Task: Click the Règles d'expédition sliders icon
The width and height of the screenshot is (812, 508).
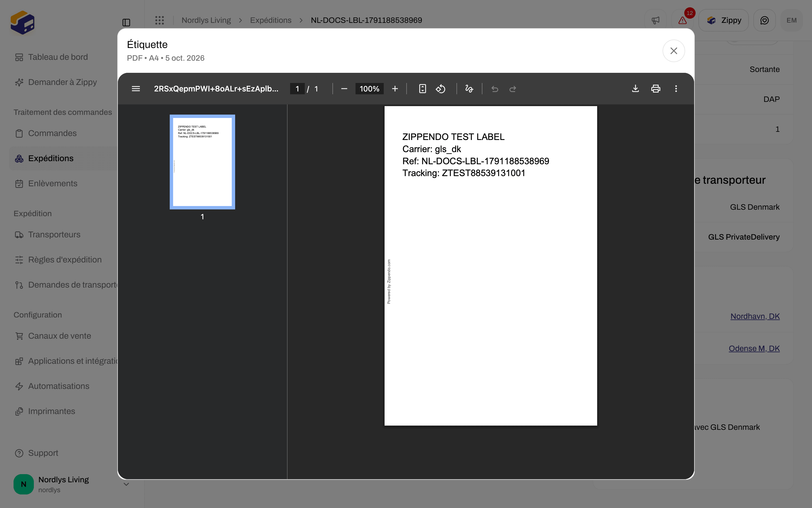Action: pos(19,260)
